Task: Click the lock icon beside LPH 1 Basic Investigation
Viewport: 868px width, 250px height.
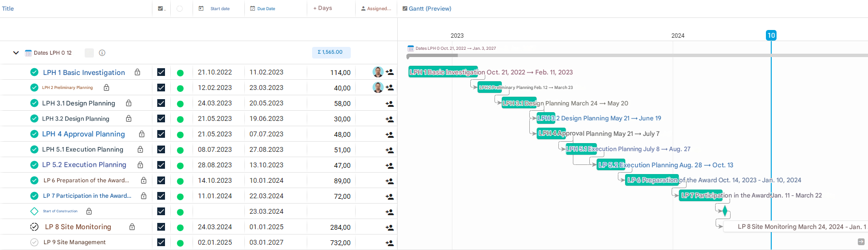Action: click(x=137, y=72)
